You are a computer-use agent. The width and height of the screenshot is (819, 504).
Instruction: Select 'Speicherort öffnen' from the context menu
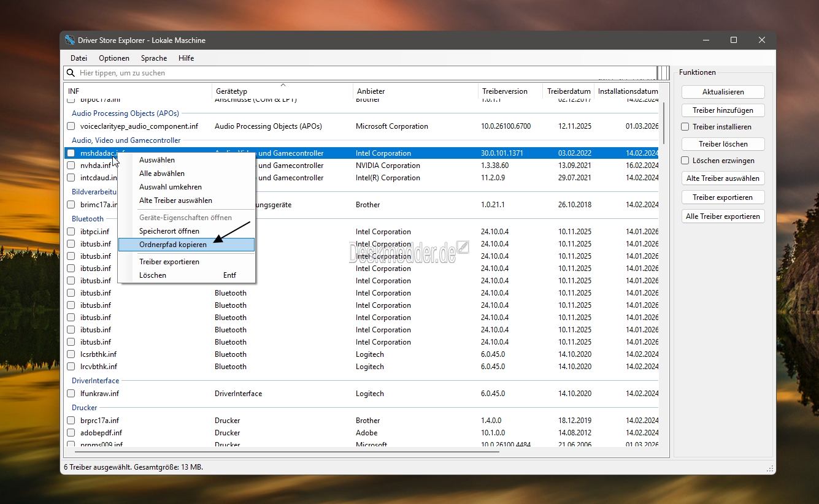pos(169,231)
